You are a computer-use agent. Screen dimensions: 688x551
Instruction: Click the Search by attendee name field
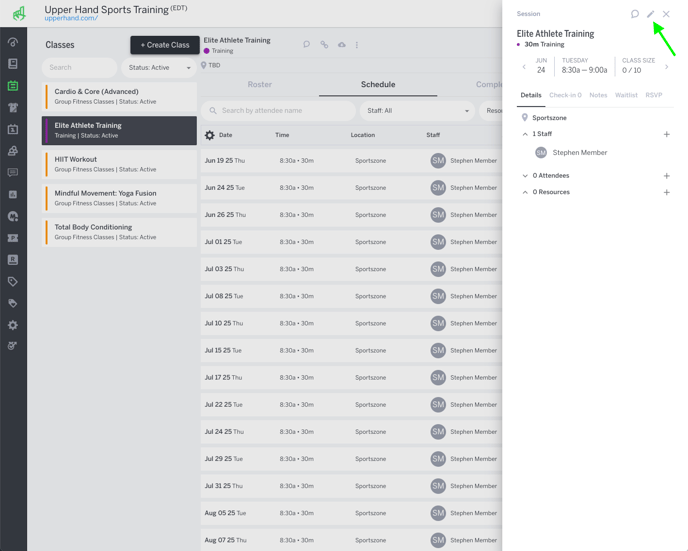pos(278,111)
